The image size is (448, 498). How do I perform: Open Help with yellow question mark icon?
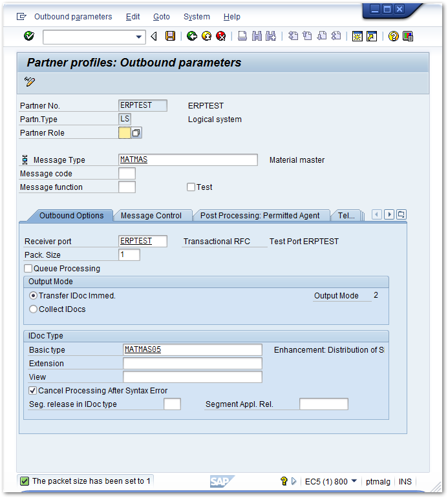coord(393,37)
